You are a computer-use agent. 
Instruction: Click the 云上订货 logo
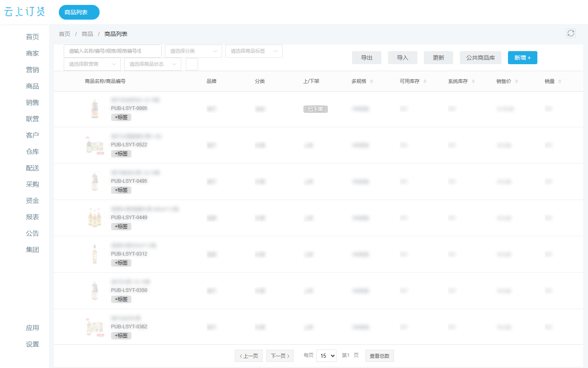point(24,12)
